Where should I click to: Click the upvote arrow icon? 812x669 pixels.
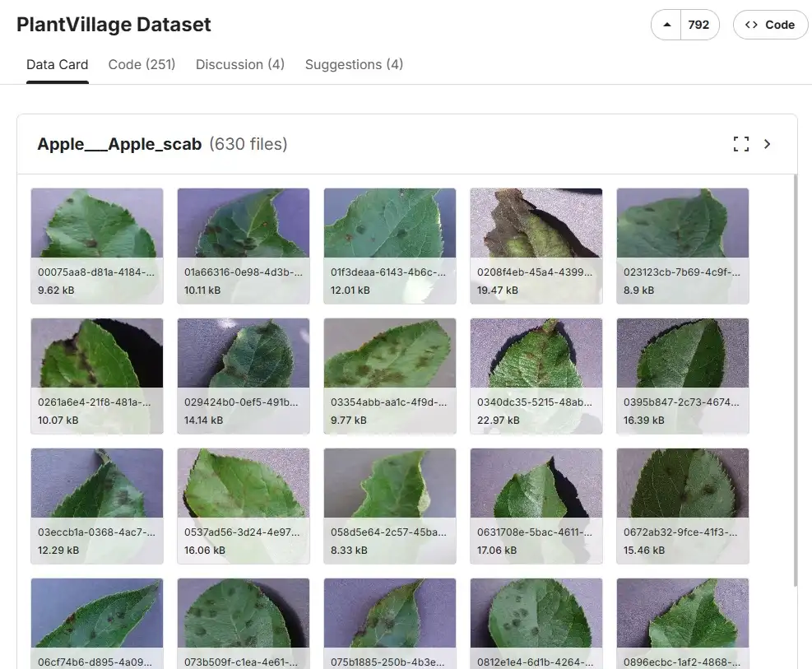coord(666,25)
